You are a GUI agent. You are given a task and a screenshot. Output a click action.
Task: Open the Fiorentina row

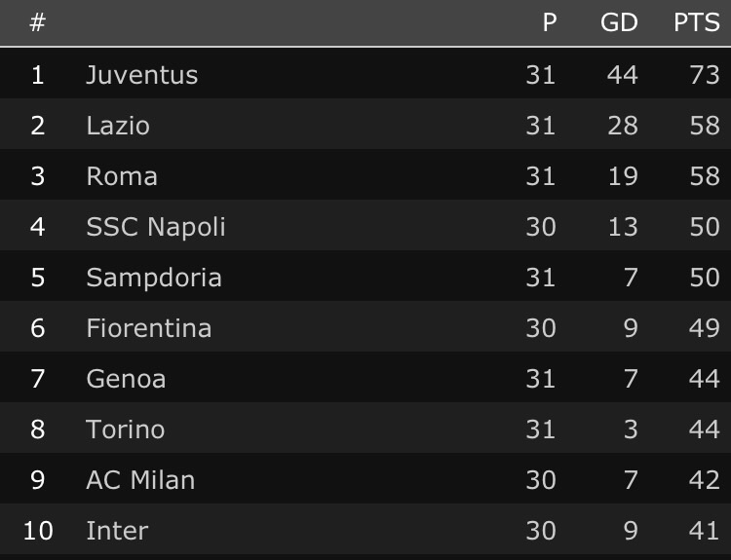149,328
